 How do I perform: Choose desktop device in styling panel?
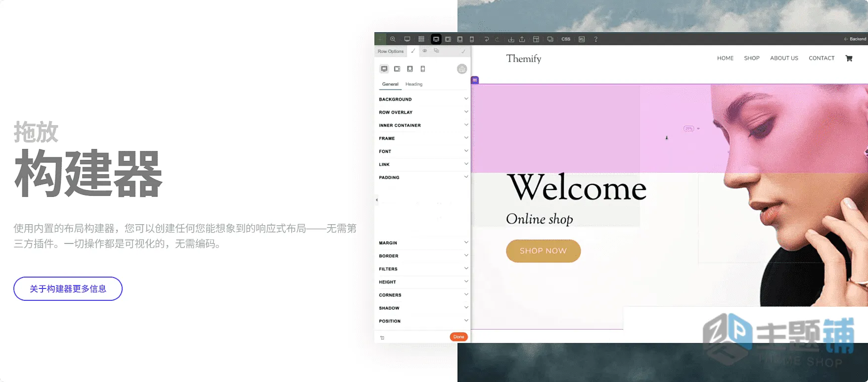click(x=384, y=69)
